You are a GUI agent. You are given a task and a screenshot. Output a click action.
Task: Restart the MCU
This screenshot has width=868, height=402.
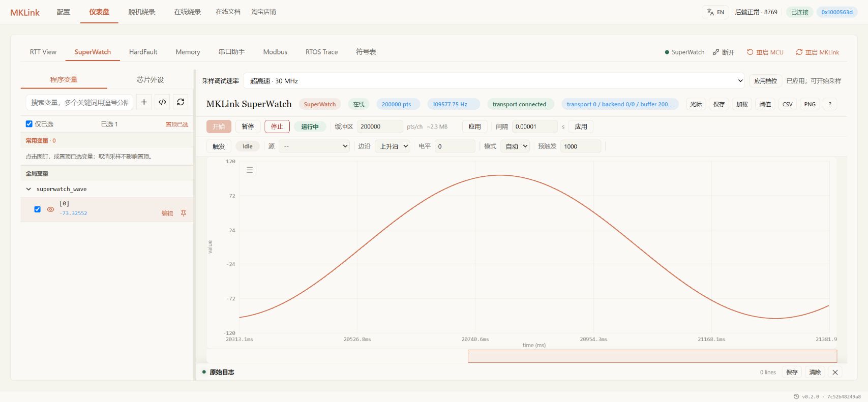765,52
